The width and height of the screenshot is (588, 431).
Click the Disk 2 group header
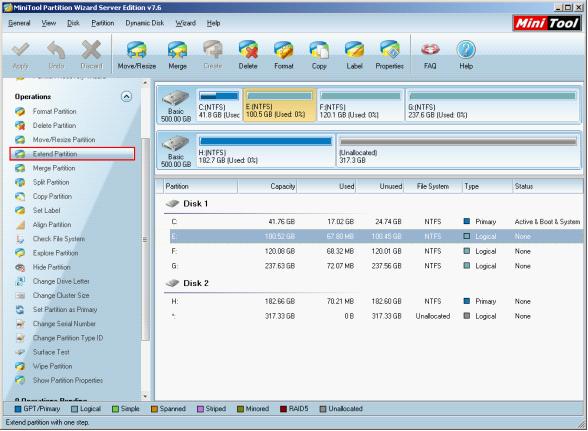click(x=196, y=283)
